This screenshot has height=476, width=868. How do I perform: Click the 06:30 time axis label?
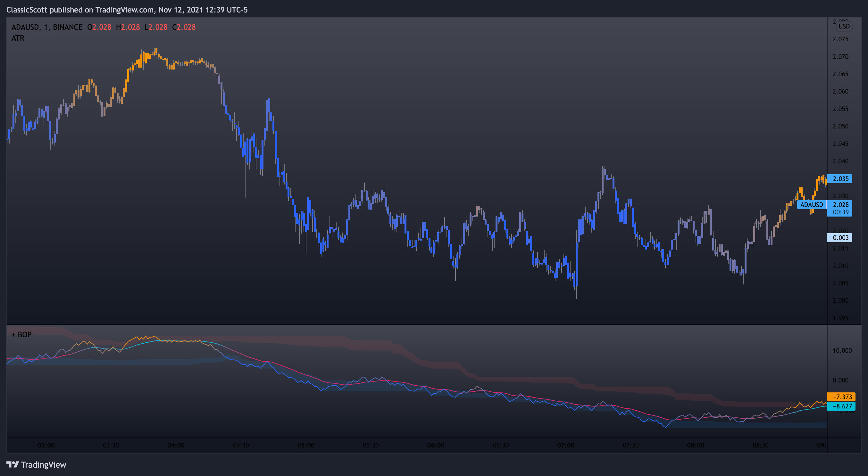pos(501,445)
